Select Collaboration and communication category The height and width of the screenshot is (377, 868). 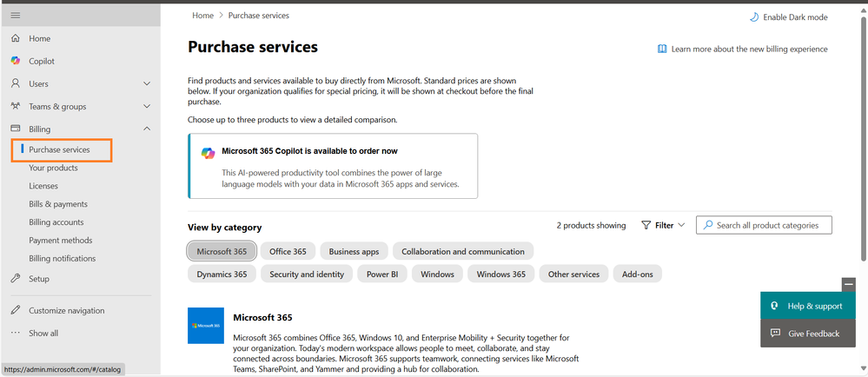(x=463, y=251)
